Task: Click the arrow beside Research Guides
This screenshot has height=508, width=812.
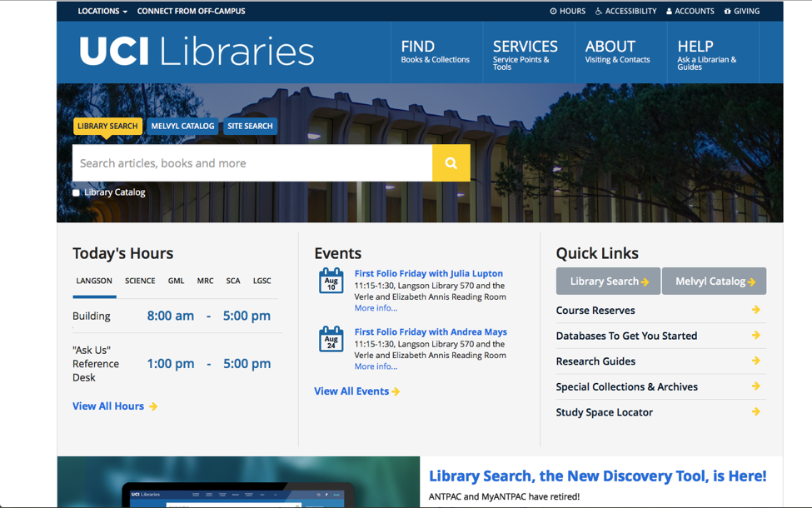Action: click(x=756, y=361)
